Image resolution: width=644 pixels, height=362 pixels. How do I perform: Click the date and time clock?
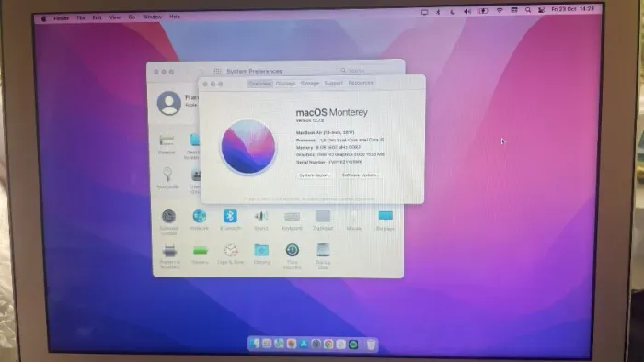[572, 8]
